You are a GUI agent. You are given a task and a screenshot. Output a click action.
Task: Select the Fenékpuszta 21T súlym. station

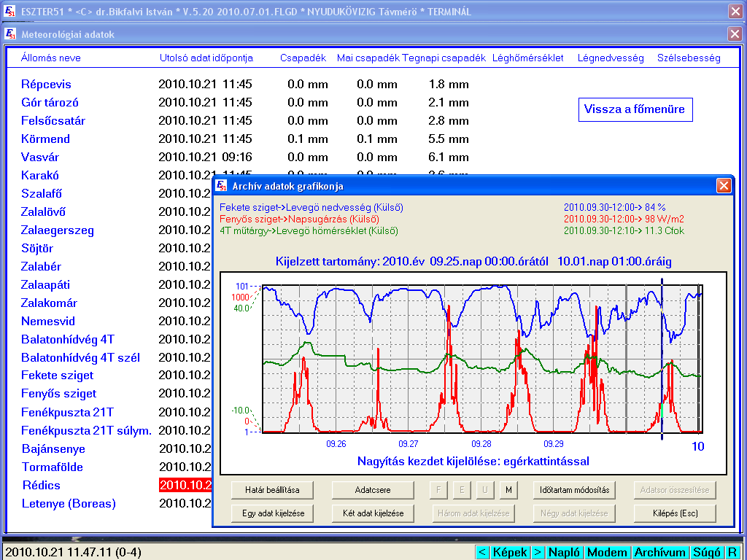tap(86, 431)
